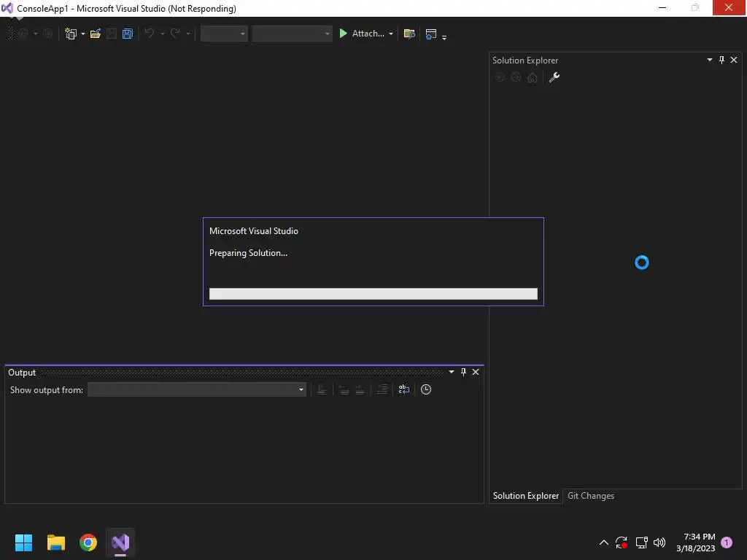Open the taskbar clock and date
The width and height of the screenshot is (747, 560).
point(695,542)
